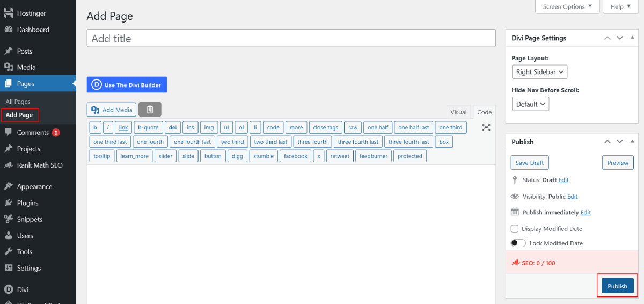644x304 pixels.
Task: Click the Pages sidebar icon
Action: [9, 84]
